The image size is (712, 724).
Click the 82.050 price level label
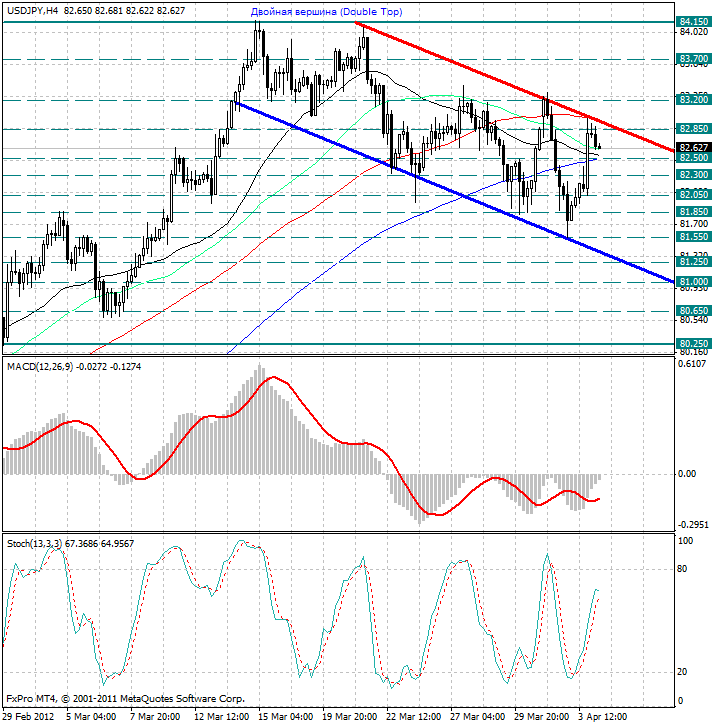[x=694, y=195]
